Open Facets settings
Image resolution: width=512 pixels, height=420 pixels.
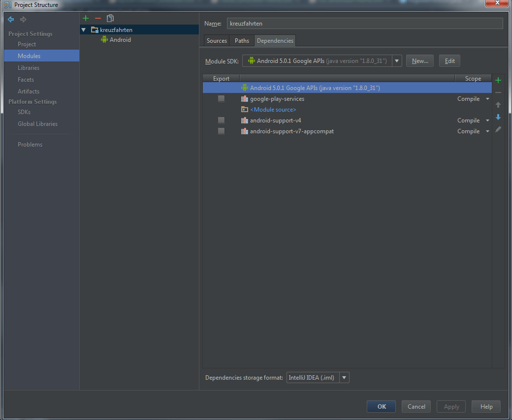coord(26,80)
